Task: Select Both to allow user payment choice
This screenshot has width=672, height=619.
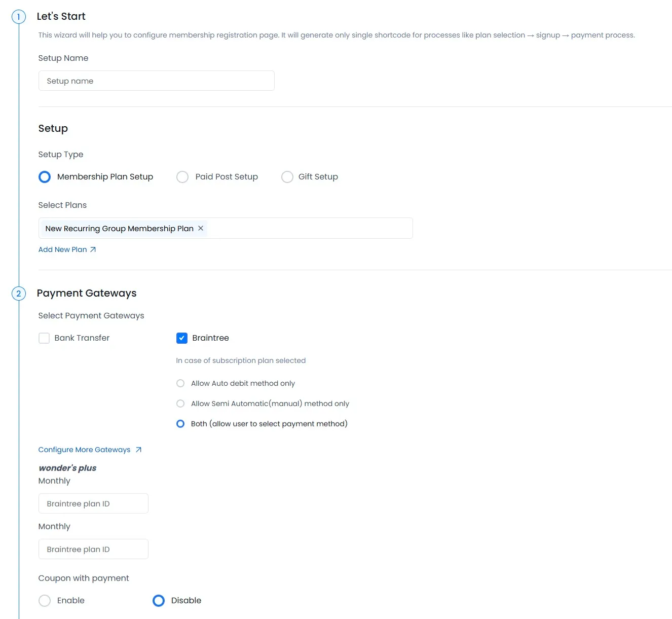Action: tap(180, 423)
